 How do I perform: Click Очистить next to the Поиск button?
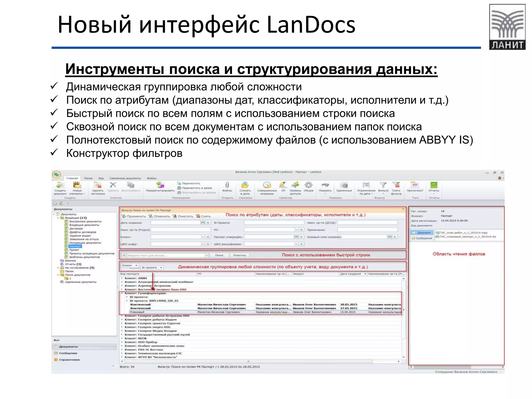[x=240, y=255]
